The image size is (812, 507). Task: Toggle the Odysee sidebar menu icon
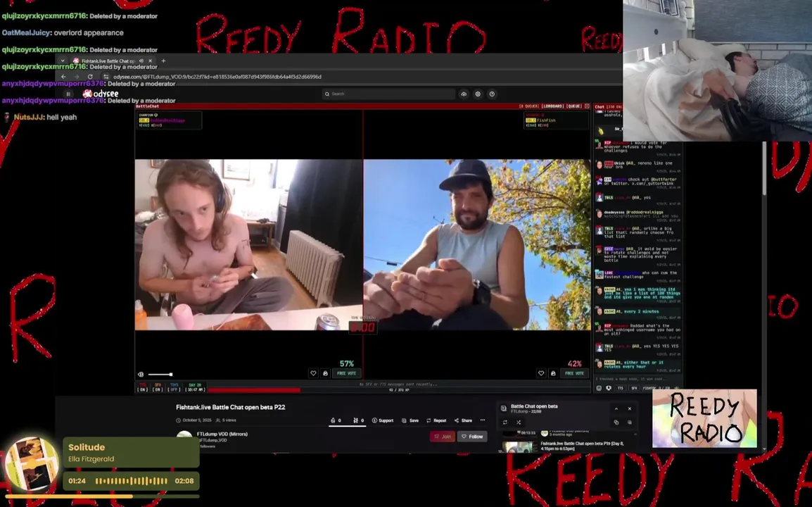pyautogui.click(x=68, y=94)
